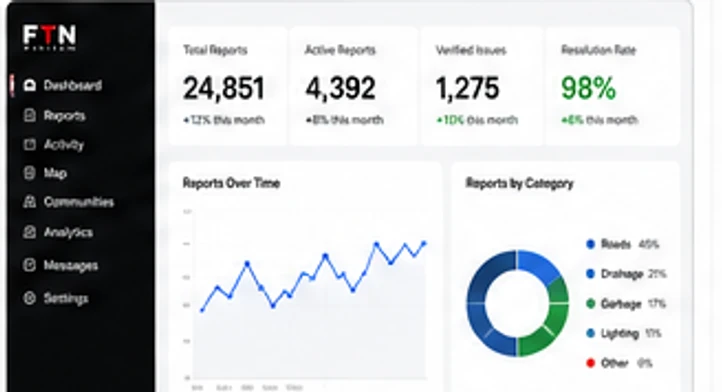Click the Activity sidebar icon
The image size is (722, 392).
click(x=29, y=145)
